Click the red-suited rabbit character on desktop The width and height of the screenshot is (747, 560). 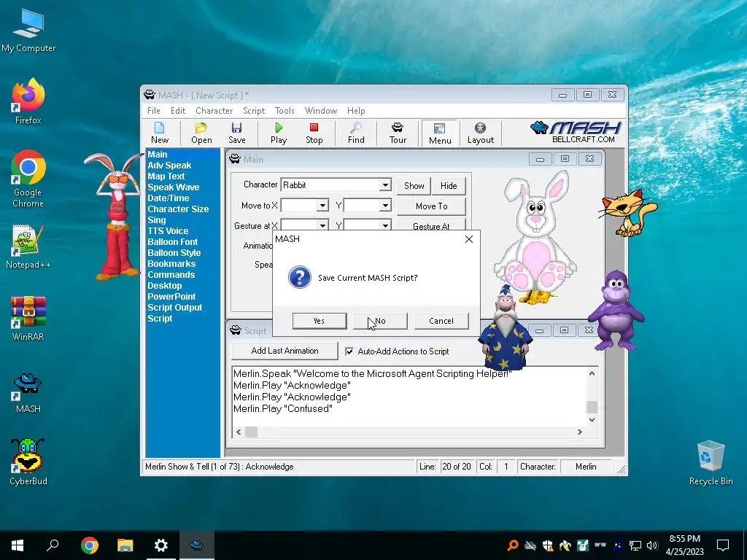click(x=117, y=217)
